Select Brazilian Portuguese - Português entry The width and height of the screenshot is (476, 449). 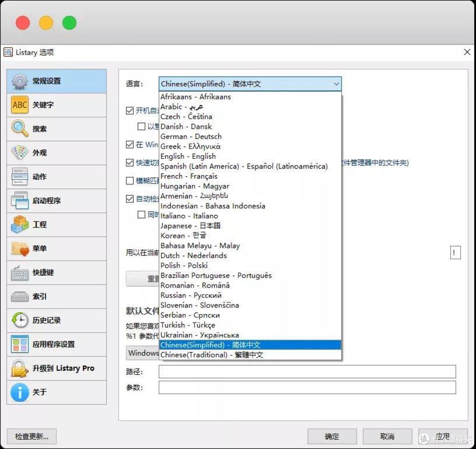(x=250, y=276)
